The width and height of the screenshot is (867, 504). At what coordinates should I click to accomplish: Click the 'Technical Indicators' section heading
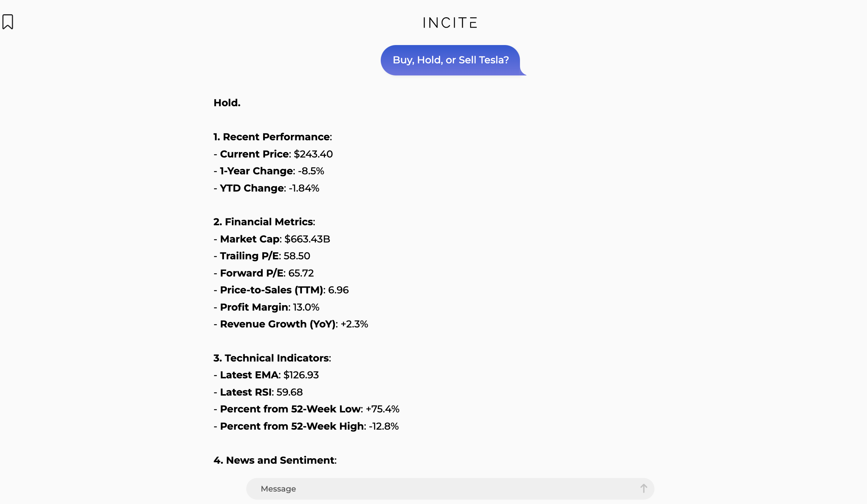pyautogui.click(x=272, y=358)
